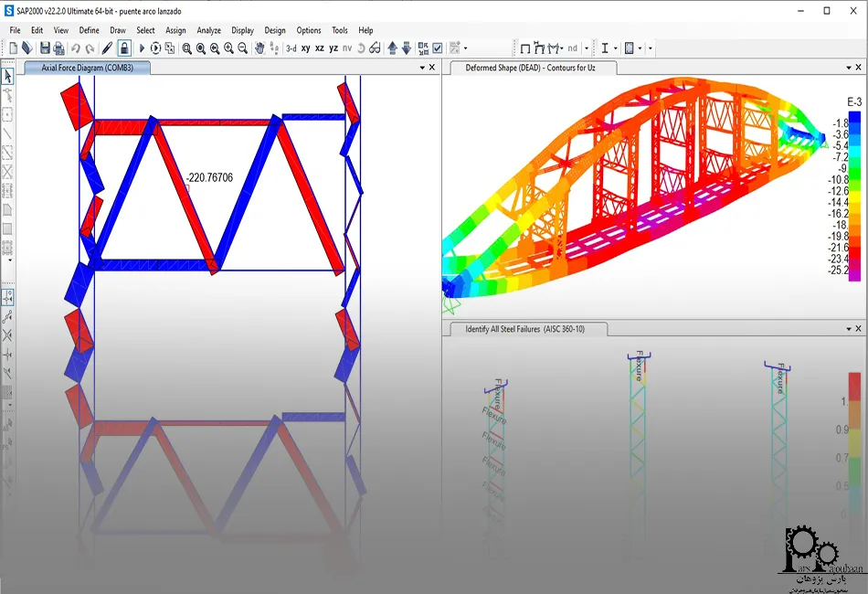Click the -220.76706 axial force value label
Viewport: 868px width, 594px height.
coord(209,177)
